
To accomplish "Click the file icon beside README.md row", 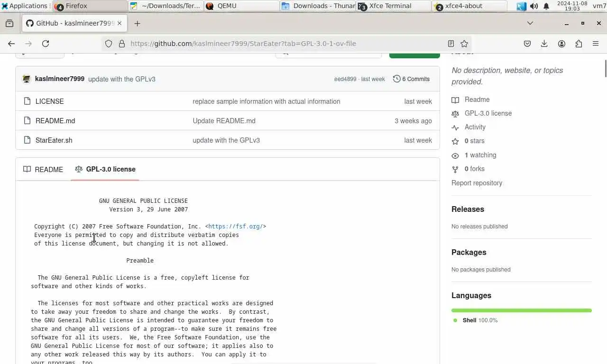I will (27, 121).
